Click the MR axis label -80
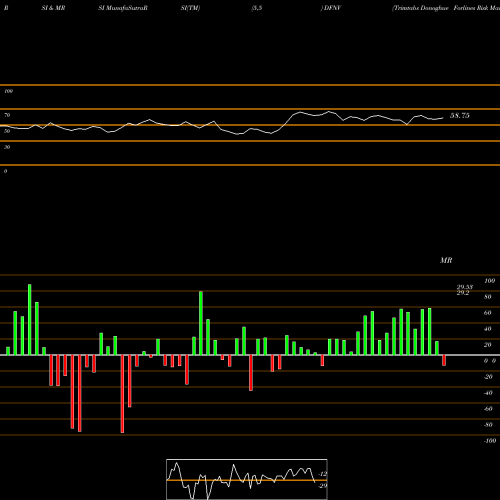The image size is (500, 500). (x=488, y=425)
